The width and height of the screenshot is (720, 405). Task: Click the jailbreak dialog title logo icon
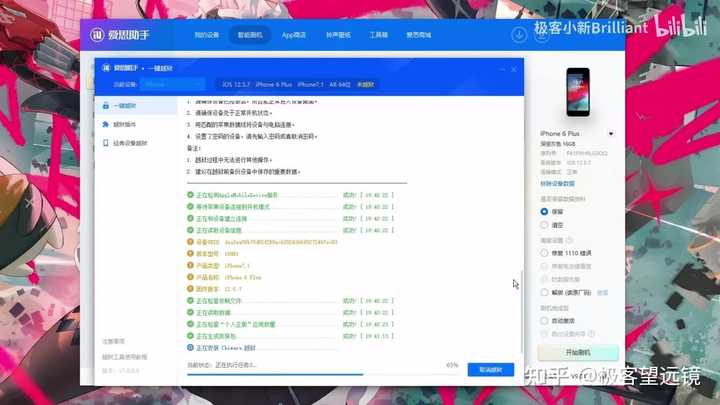tap(106, 68)
